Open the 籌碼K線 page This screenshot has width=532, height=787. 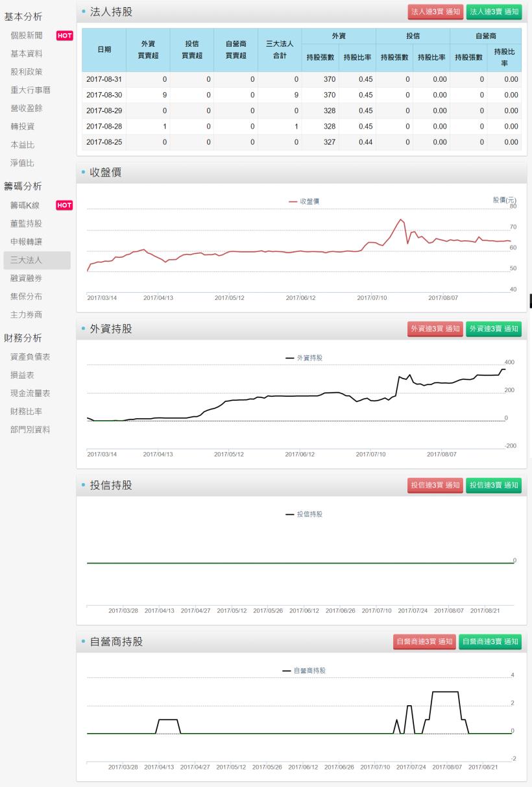pos(27,205)
